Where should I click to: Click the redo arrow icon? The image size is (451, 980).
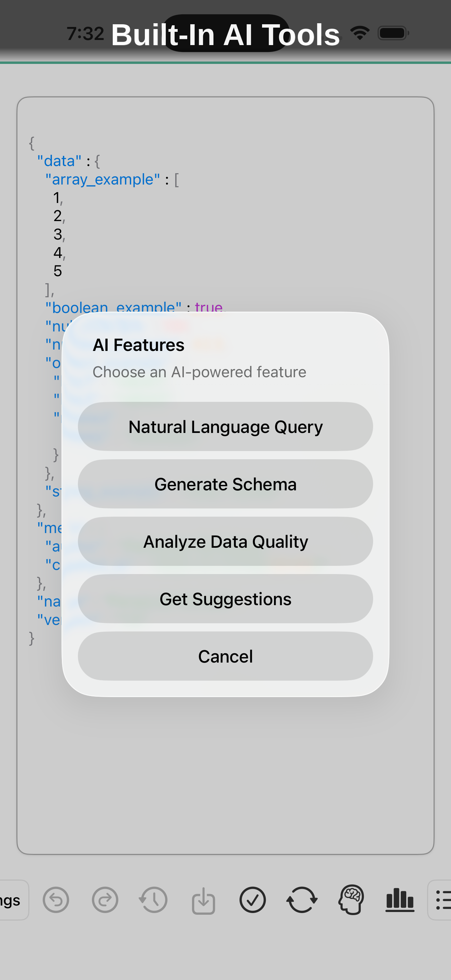click(105, 900)
